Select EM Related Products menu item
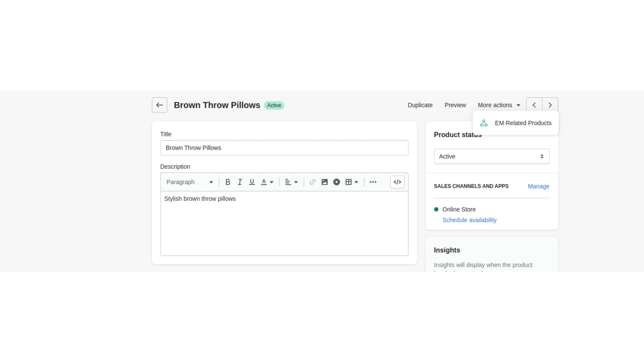 tap(523, 123)
